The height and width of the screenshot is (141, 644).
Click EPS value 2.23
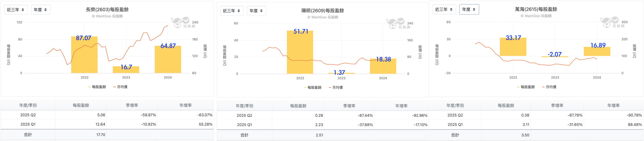(x=319, y=125)
